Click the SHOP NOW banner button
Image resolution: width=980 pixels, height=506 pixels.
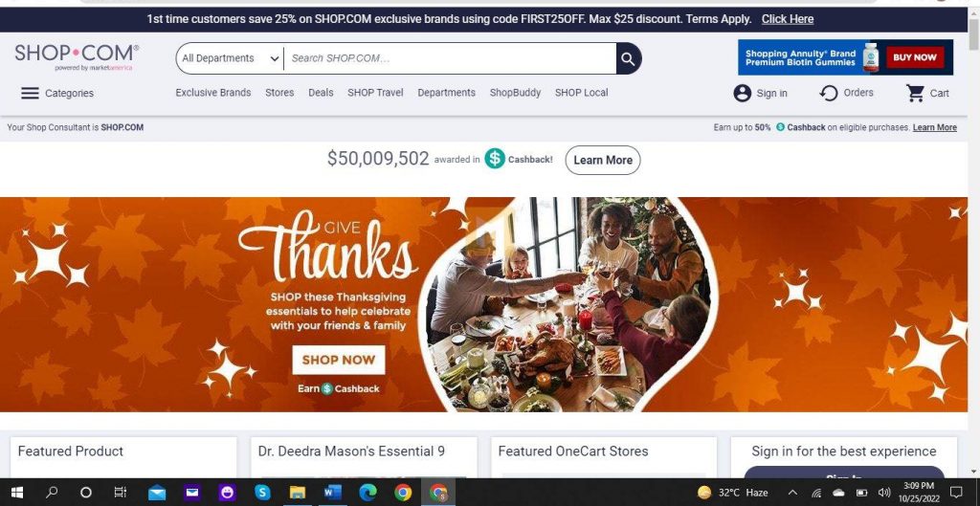(x=338, y=360)
